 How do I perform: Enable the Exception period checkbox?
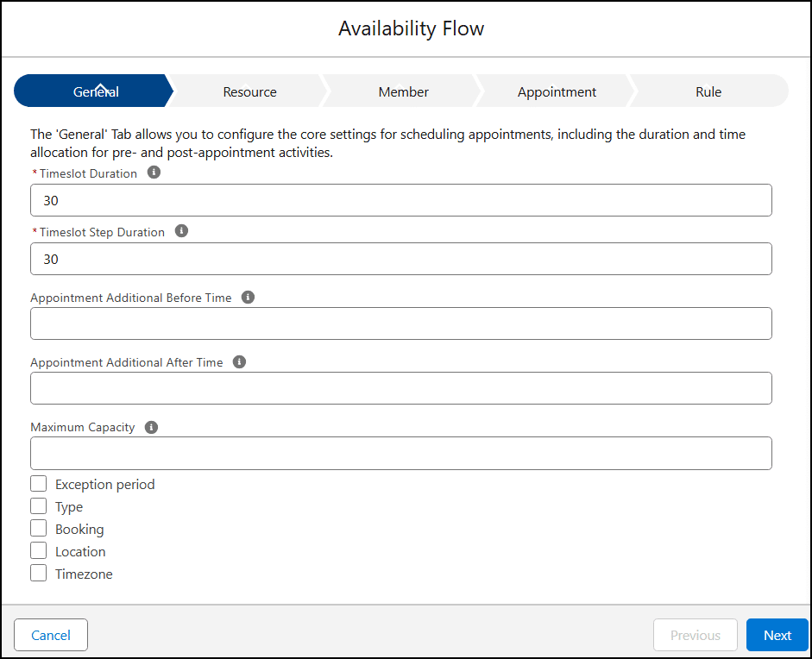(x=39, y=484)
